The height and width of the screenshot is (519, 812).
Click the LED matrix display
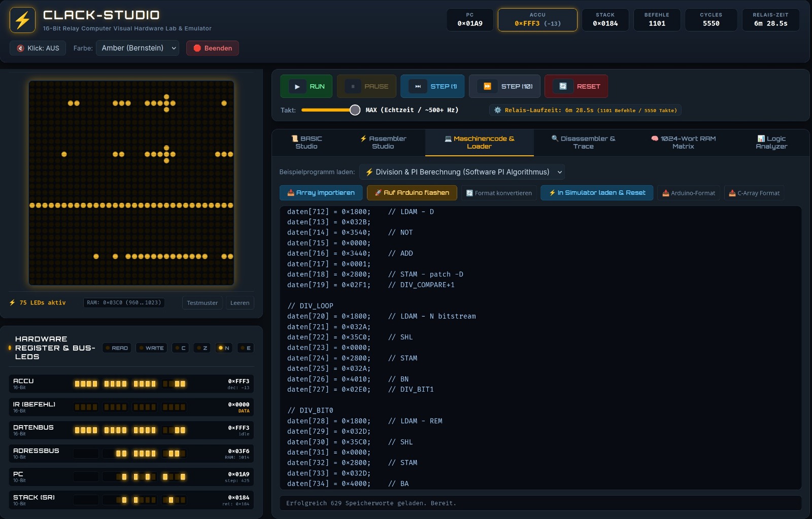tap(131, 183)
